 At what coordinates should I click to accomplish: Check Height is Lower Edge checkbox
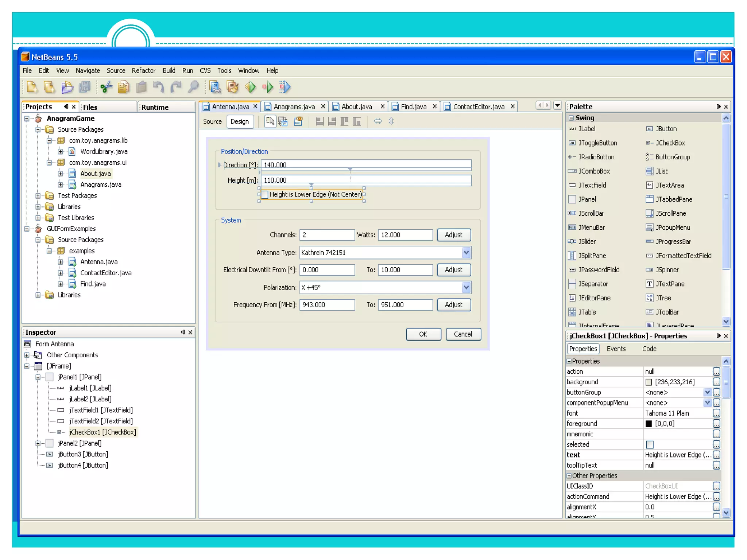point(265,194)
